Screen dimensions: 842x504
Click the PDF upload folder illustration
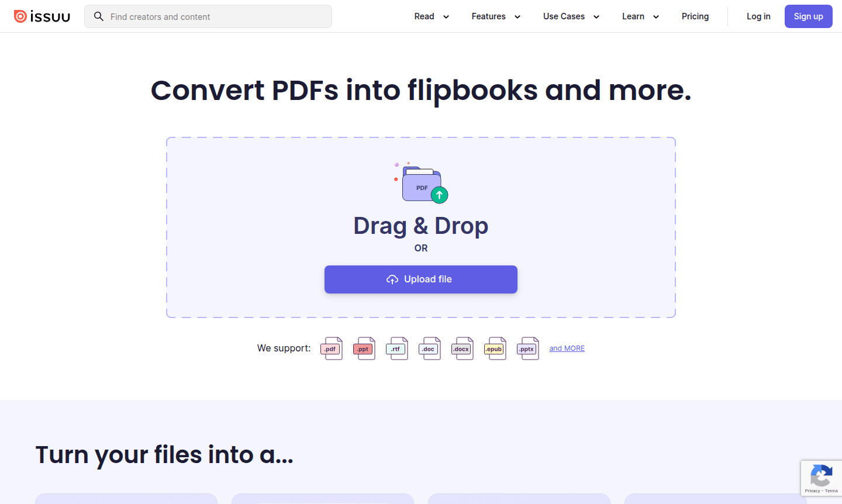[420, 181]
